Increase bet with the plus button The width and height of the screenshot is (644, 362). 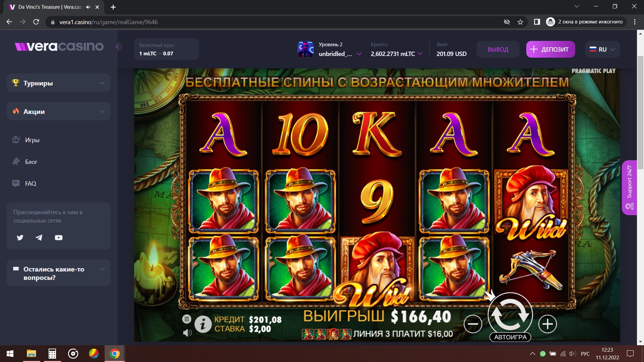click(x=547, y=324)
